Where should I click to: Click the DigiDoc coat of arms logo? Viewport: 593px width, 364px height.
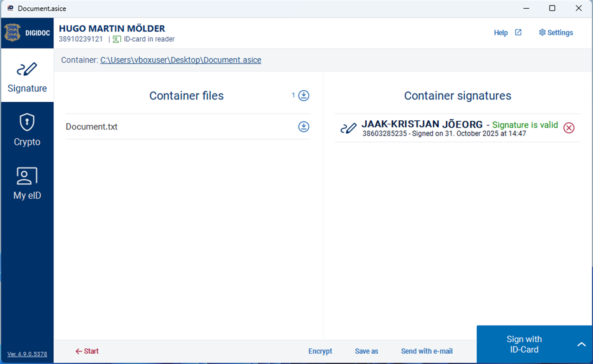(x=12, y=33)
